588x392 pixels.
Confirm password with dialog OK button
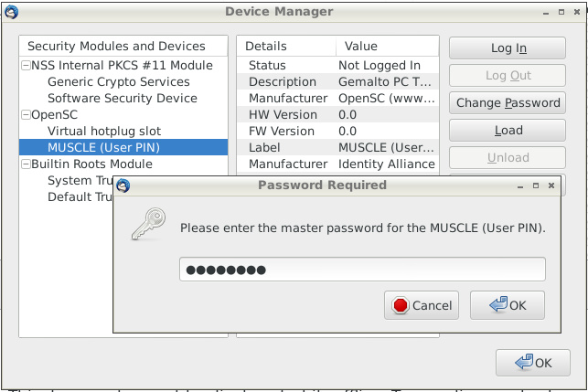(x=508, y=305)
